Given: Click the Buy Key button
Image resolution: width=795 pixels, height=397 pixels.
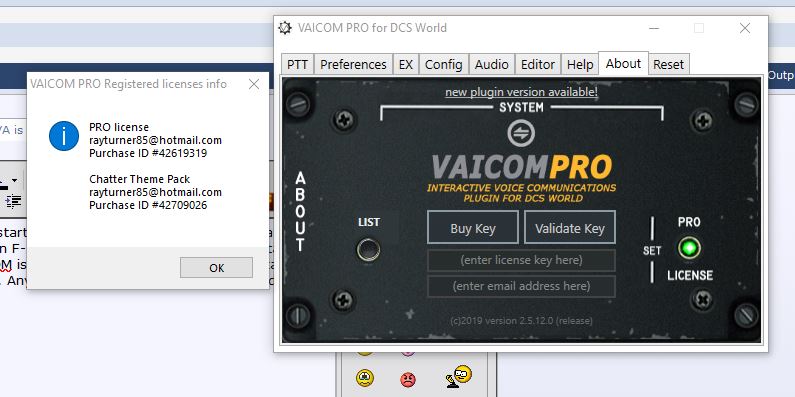Looking at the screenshot, I should tap(473, 228).
